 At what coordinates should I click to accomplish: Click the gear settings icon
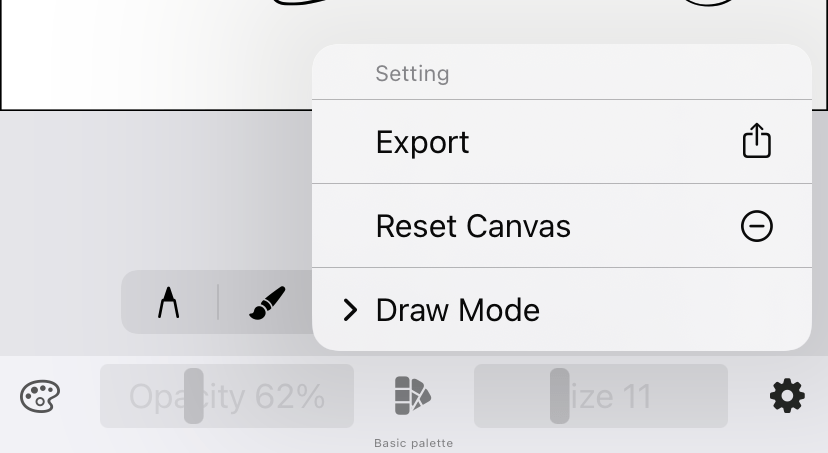(x=787, y=397)
